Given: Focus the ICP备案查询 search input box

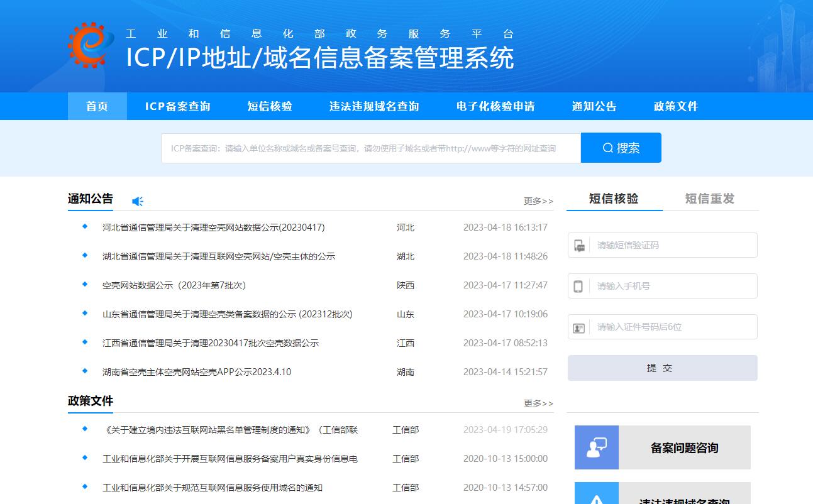Looking at the screenshot, I should coord(371,148).
